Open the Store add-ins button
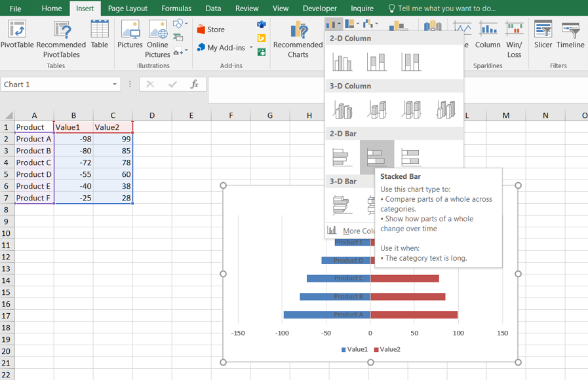The width and height of the screenshot is (588, 380). (211, 29)
